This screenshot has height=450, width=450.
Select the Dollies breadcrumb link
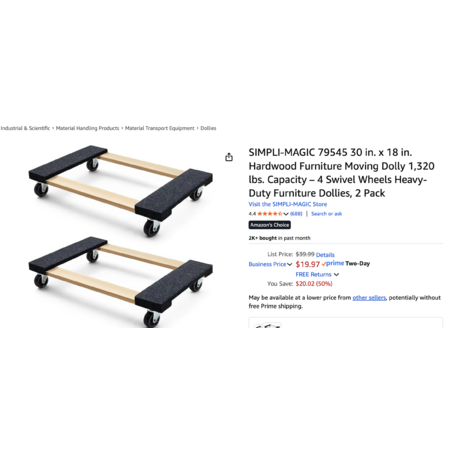[x=208, y=128]
